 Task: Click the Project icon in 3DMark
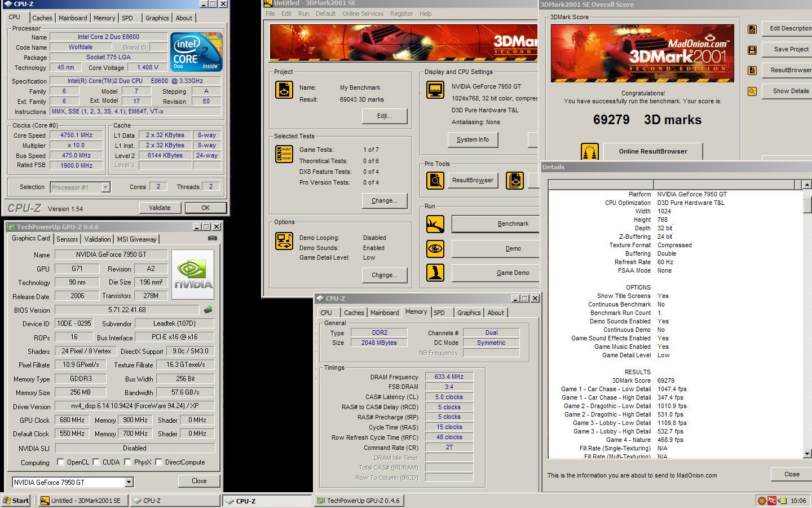[284, 90]
